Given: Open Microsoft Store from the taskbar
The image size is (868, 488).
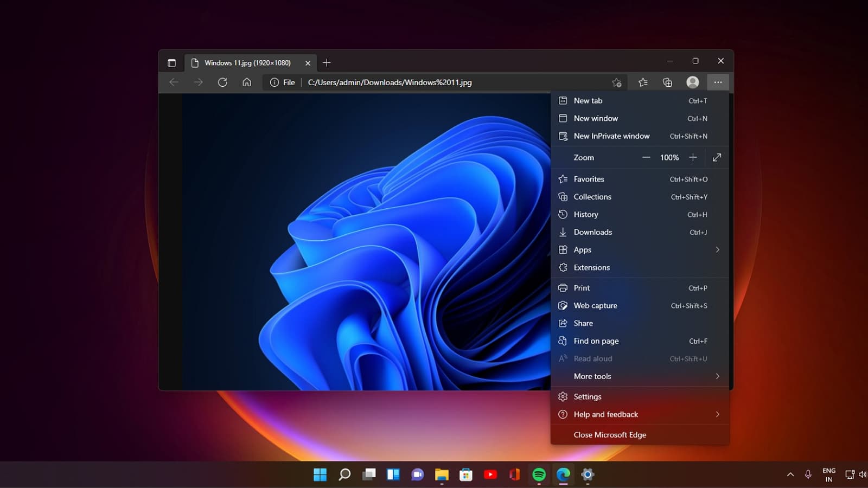Looking at the screenshot, I should coord(466,474).
